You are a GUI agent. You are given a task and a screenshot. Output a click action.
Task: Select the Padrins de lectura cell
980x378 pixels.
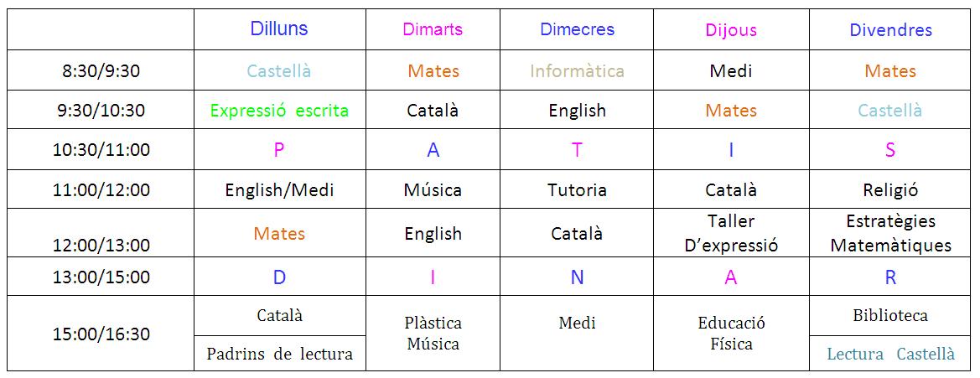279,354
